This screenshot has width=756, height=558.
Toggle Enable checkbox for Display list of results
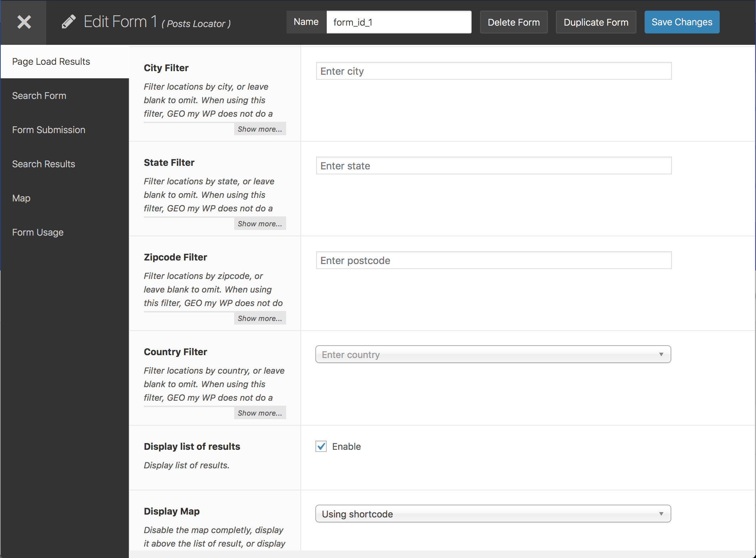click(322, 447)
